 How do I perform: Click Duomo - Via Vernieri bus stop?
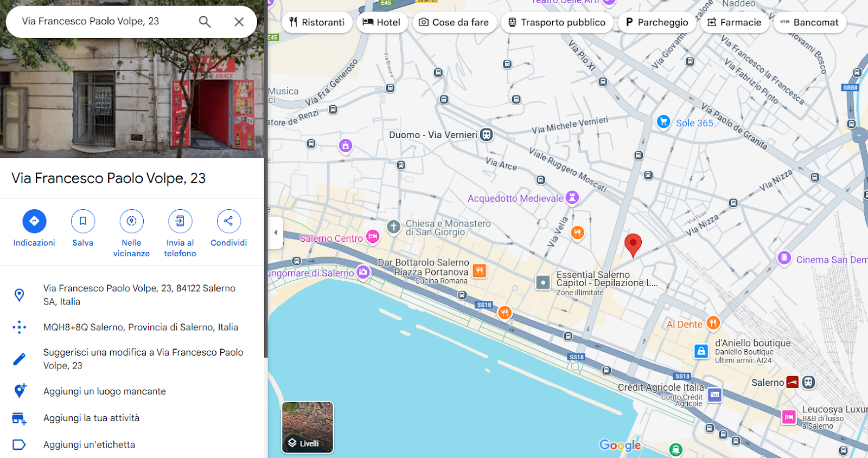pyautogui.click(x=487, y=134)
